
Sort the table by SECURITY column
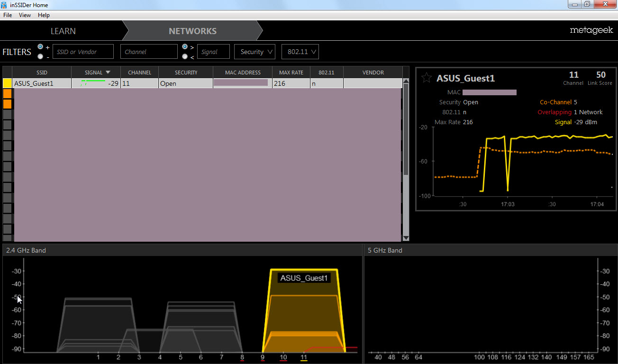click(186, 73)
